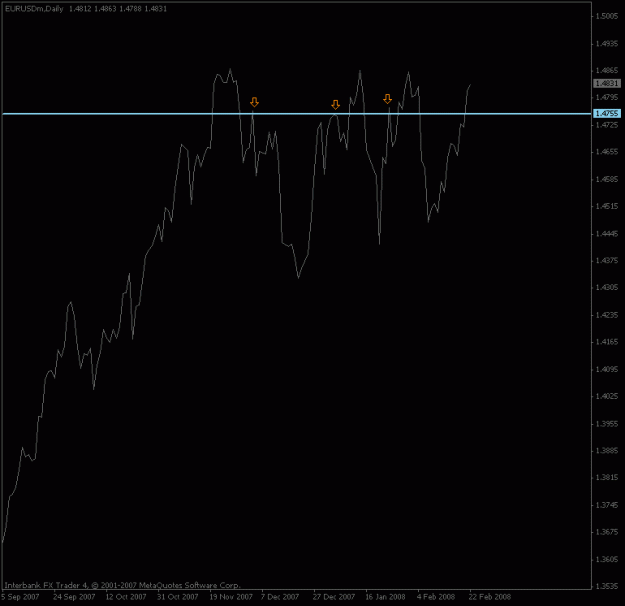Click the EURUSDm,Daily chart title
The image size is (625, 606).
click(34, 9)
